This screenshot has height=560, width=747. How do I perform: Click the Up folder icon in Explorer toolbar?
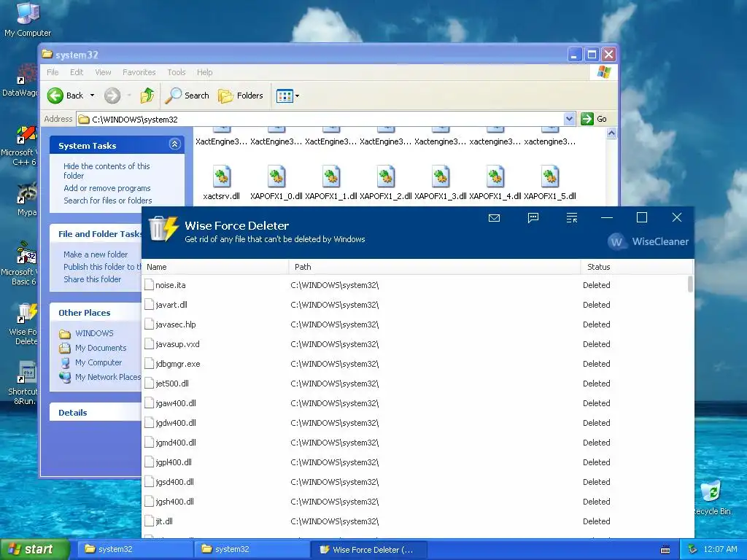tap(147, 96)
